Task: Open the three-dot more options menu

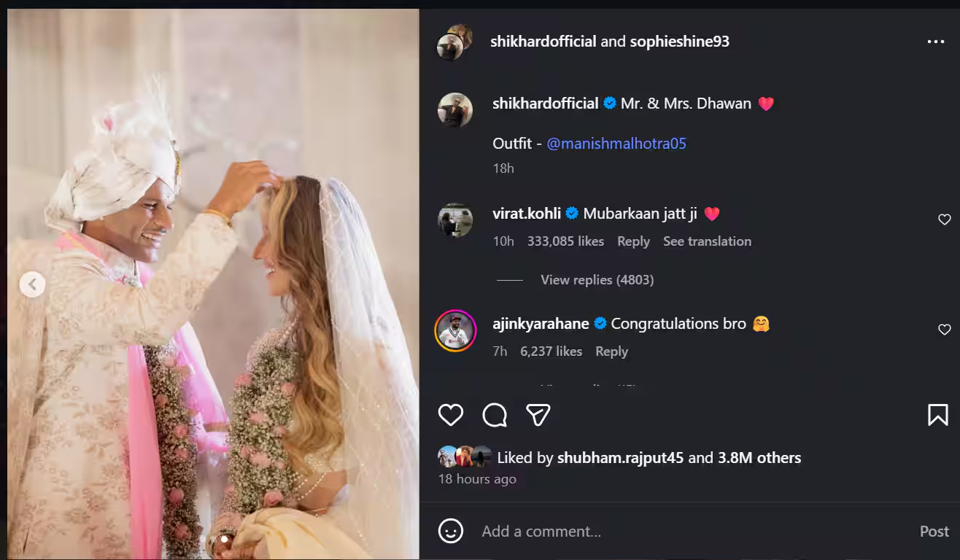Action: (x=936, y=42)
